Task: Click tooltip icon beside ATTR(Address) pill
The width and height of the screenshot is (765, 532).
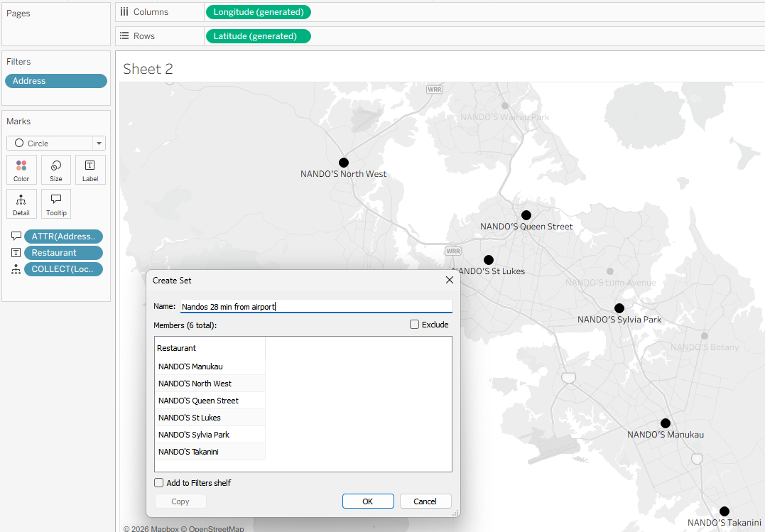Action: pos(16,237)
